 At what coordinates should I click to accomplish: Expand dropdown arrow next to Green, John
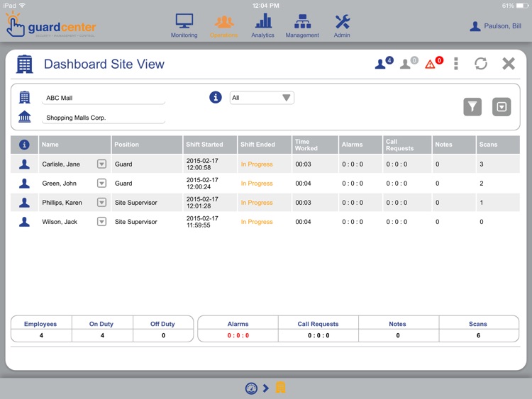[x=101, y=184]
